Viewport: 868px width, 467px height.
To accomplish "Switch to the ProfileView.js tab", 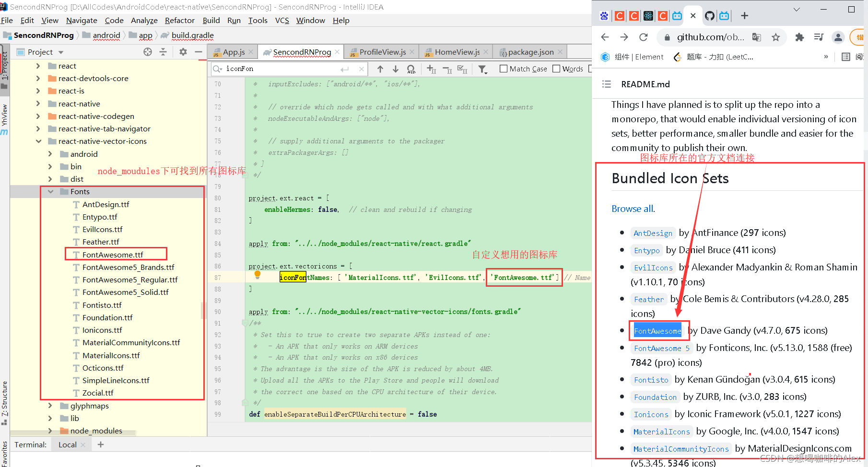I will coord(383,52).
